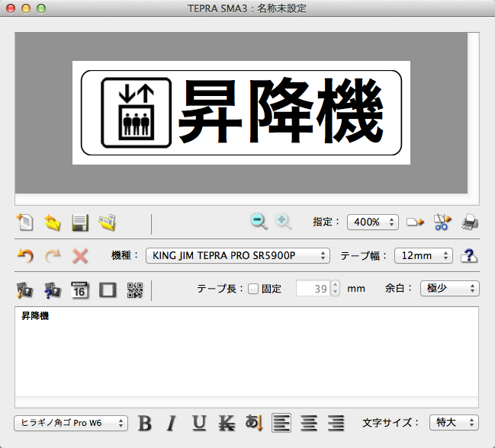
Task: Click the yellow window minimize button
Action: tap(26, 8)
